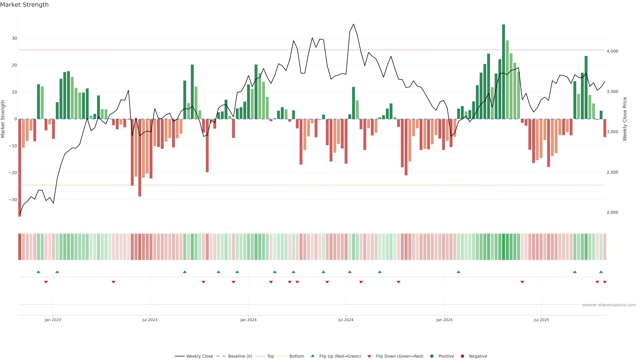Image resolution: width=644 pixels, height=362 pixels.
Task: Click flip-up marker just after Jan 2025
Action: 459,272
